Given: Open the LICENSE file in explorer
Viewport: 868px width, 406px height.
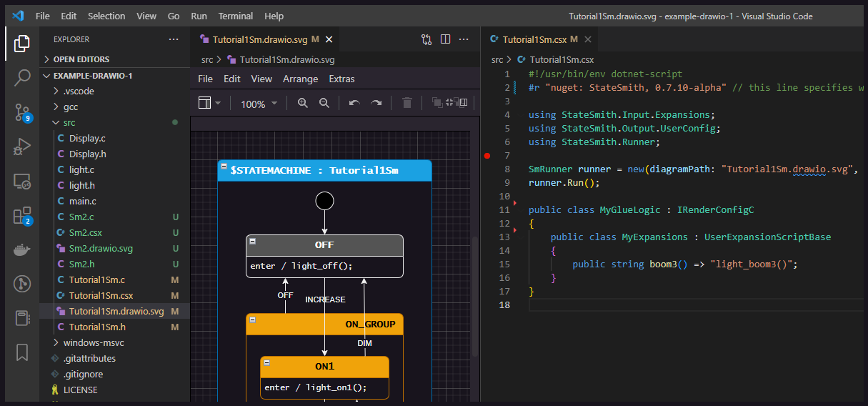Looking at the screenshot, I should 80,390.
